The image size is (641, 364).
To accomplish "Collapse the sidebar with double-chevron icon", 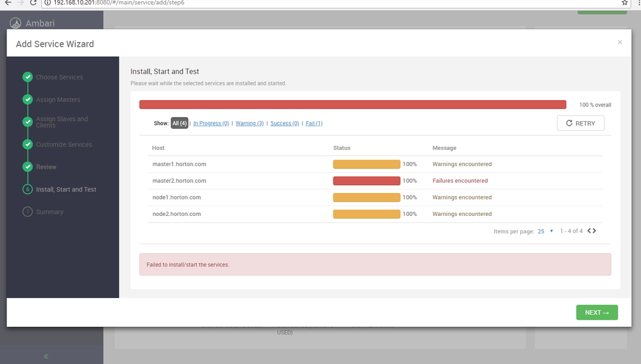I will point(46,356).
